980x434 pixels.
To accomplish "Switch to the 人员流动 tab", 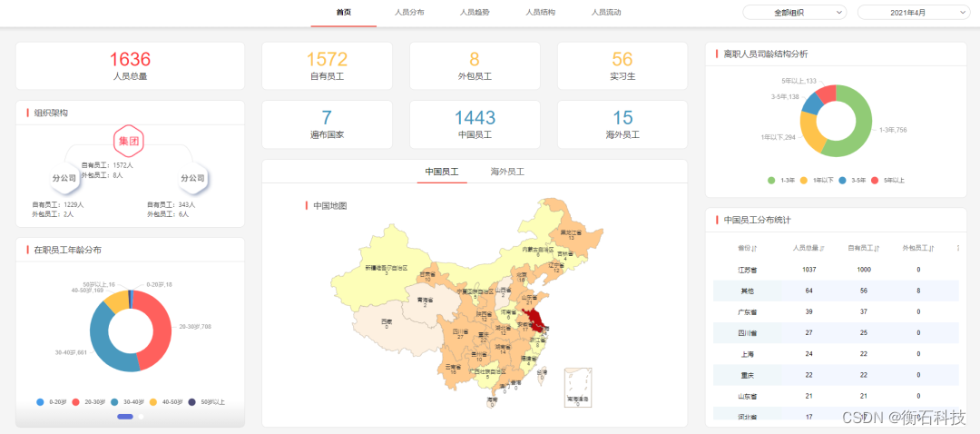I will [605, 13].
